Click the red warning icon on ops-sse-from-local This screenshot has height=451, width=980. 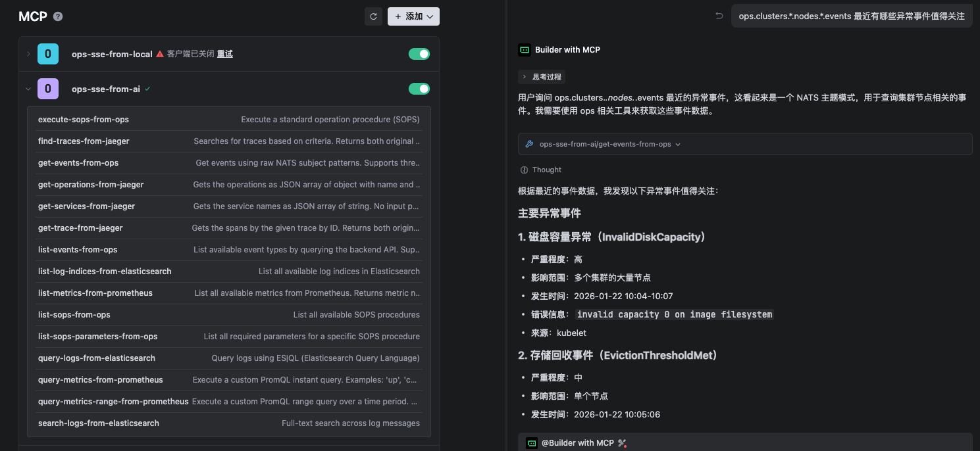(160, 54)
